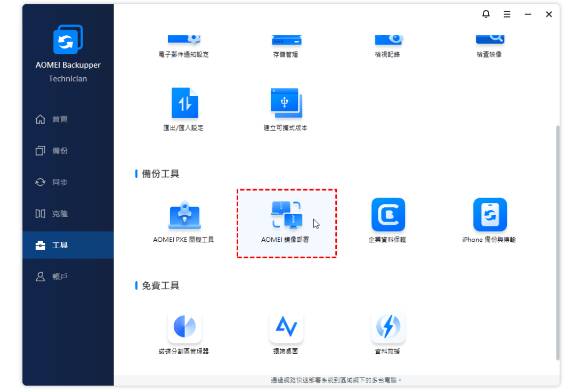Switch to 克隆 section
Viewport: 582px width, 392px height.
(x=68, y=214)
